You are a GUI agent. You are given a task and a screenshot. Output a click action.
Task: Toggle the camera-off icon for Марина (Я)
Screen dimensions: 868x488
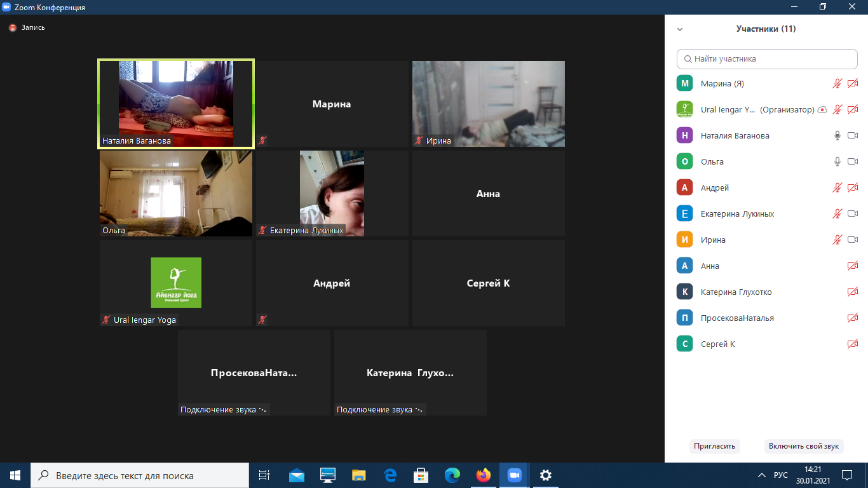coord(853,83)
